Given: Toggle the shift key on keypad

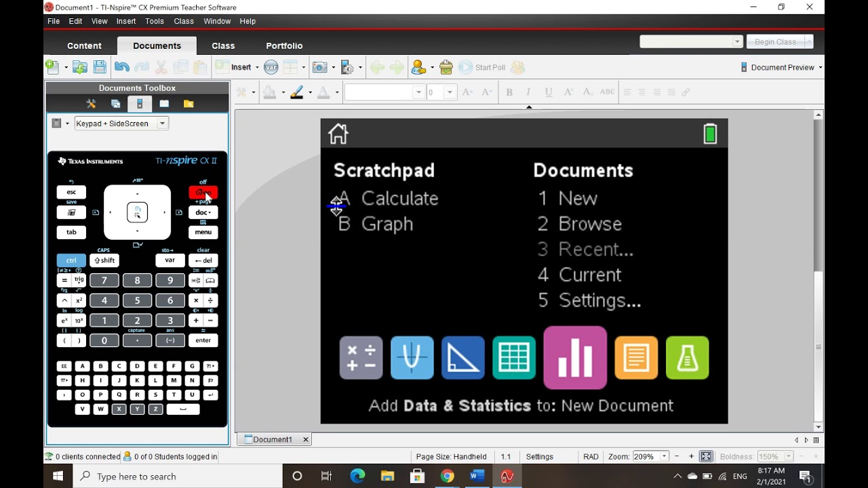Looking at the screenshot, I should coord(104,260).
